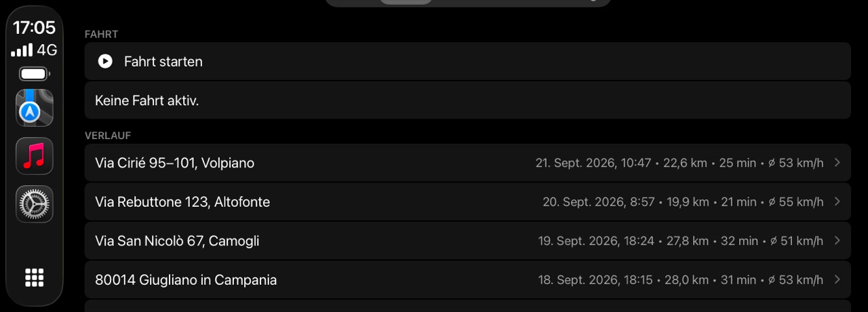Open the Maps navigation app icon
The width and height of the screenshot is (868, 312).
coord(35,108)
